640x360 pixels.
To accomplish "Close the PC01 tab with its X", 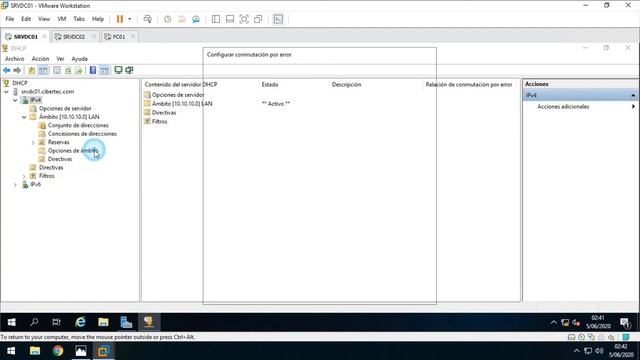I will (x=133, y=37).
